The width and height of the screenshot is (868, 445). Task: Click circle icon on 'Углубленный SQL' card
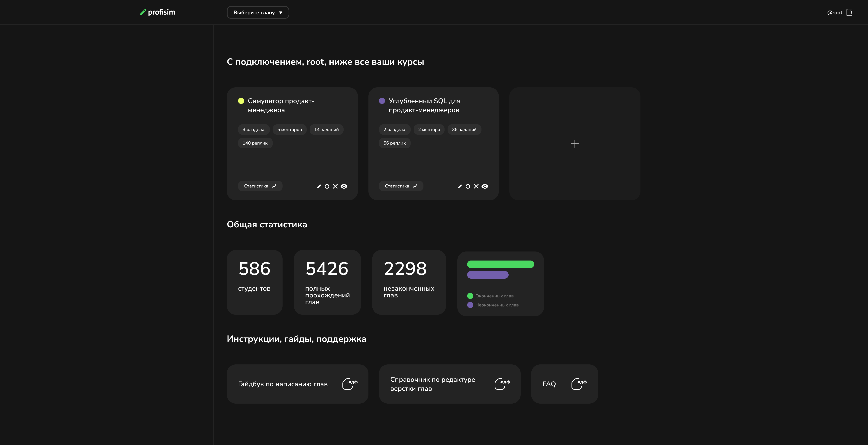click(468, 186)
